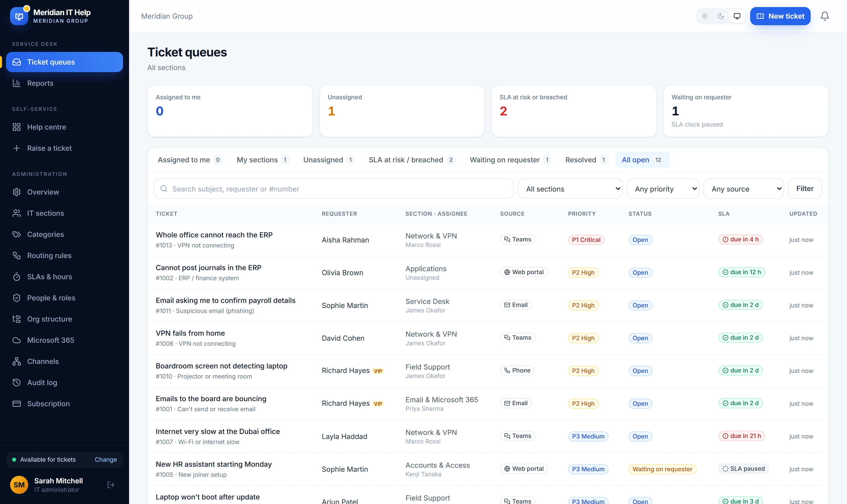Viewport: 847px width, 504px height.
Task: Open Microsoft 365 cloud icon
Action: coord(17,340)
